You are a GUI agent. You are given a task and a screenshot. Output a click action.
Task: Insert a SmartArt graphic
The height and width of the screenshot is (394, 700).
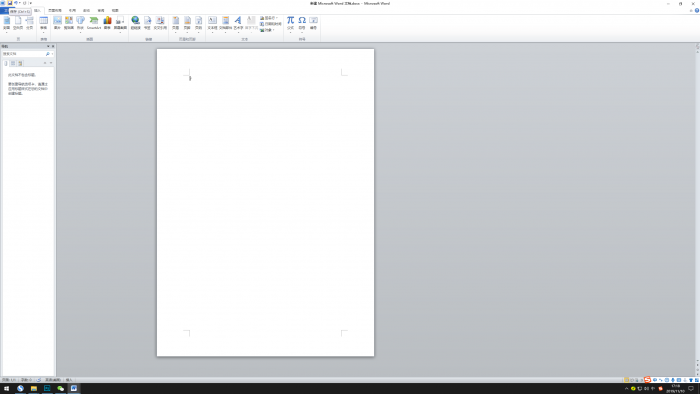point(94,23)
